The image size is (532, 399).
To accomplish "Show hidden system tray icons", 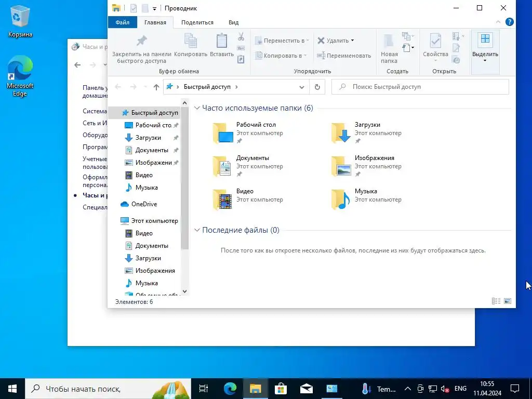I will pyautogui.click(x=408, y=389).
